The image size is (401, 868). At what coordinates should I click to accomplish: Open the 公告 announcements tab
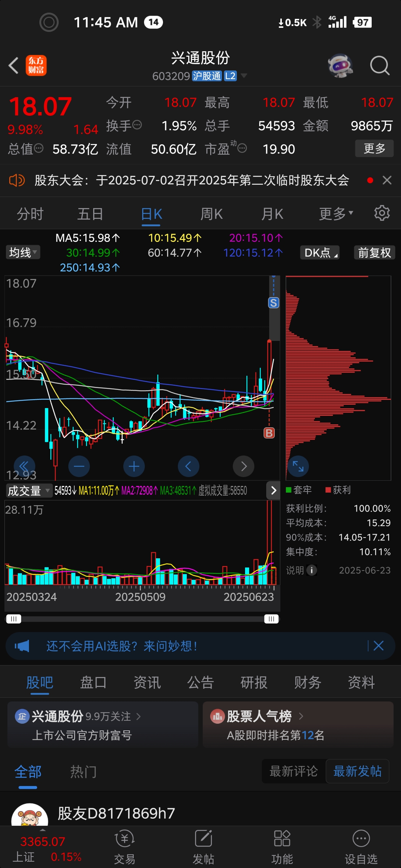[200, 682]
